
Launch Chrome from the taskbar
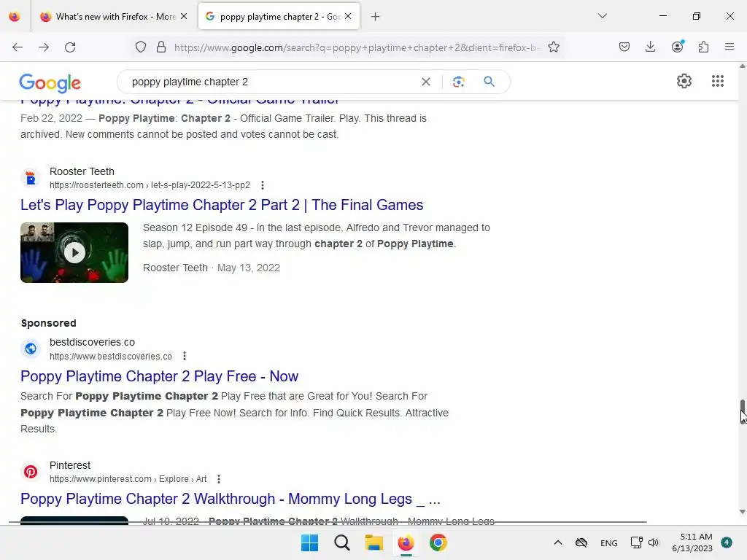[x=438, y=542]
